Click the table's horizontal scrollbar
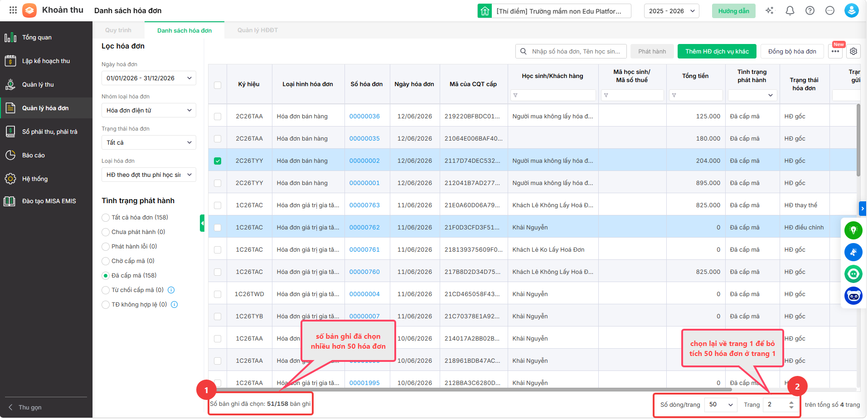 473,390
